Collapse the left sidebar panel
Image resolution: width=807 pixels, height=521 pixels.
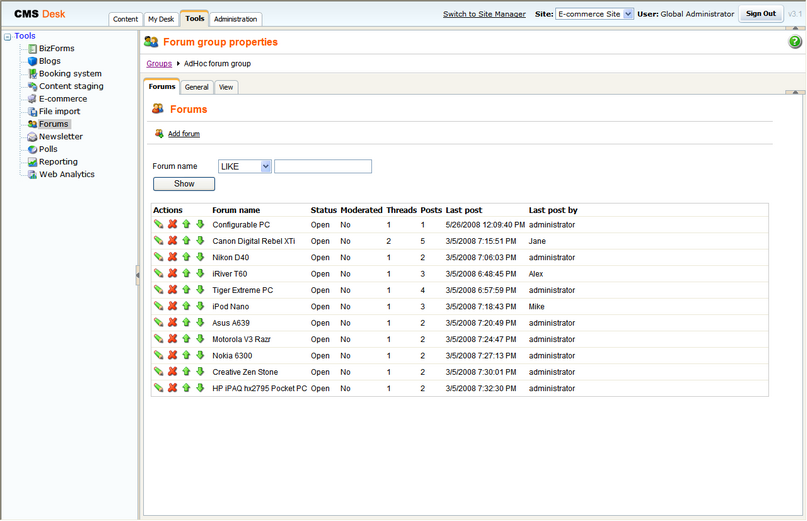tap(137, 275)
